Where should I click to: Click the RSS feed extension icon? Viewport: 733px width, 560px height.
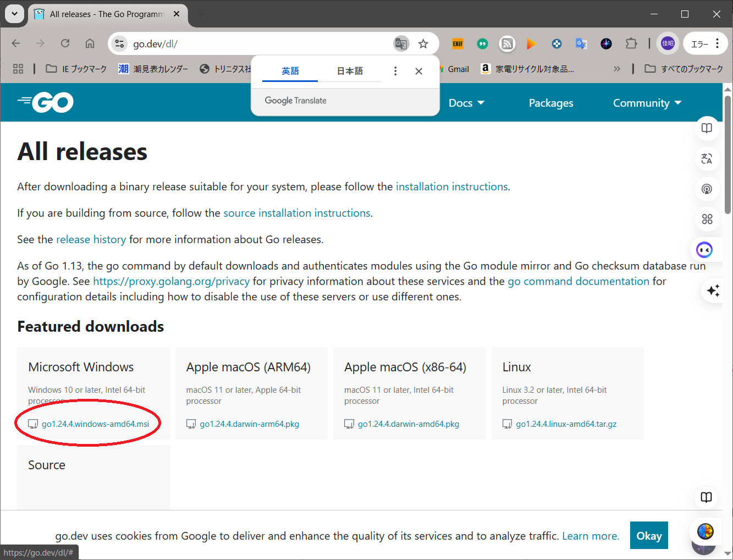pos(507,44)
